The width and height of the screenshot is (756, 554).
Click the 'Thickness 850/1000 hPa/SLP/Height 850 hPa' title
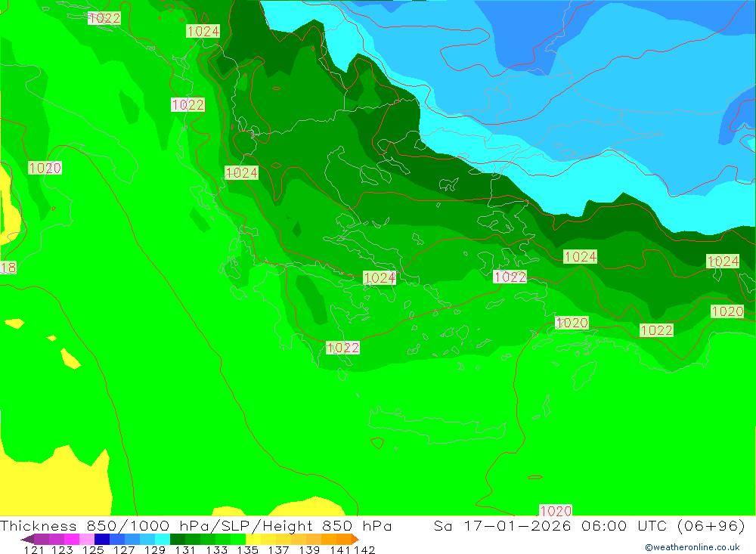[x=196, y=525]
